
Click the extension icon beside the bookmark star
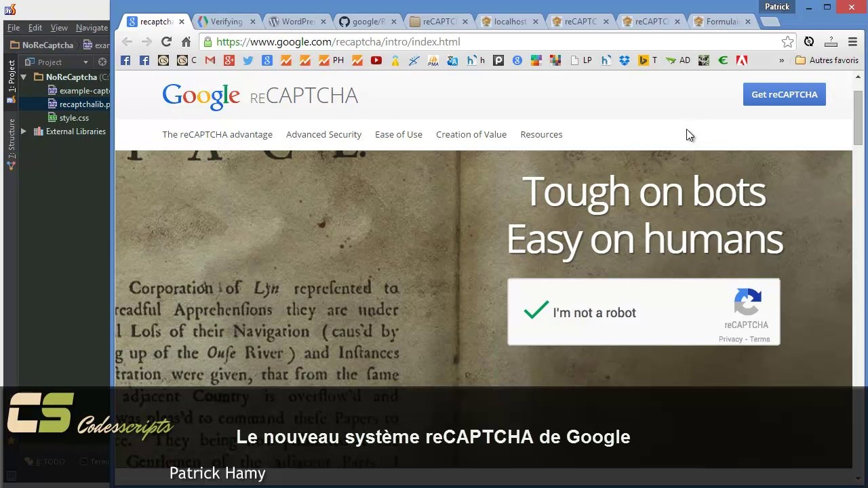coord(809,42)
